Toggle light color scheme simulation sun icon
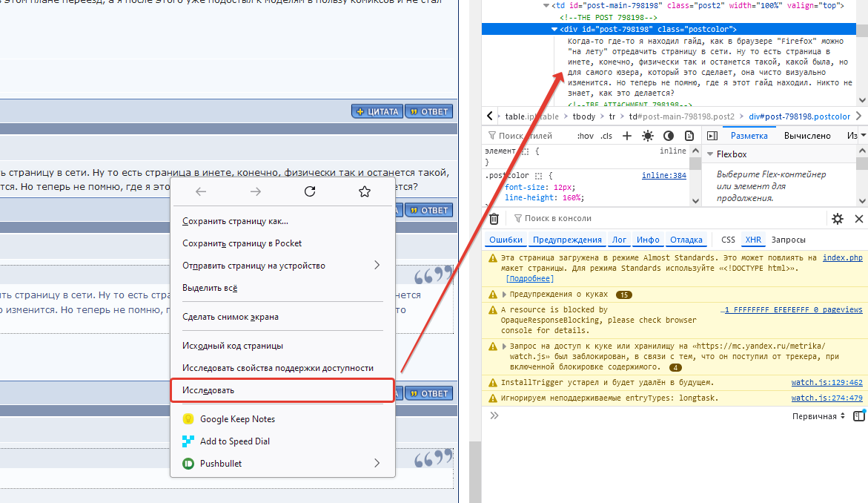 pos(648,136)
